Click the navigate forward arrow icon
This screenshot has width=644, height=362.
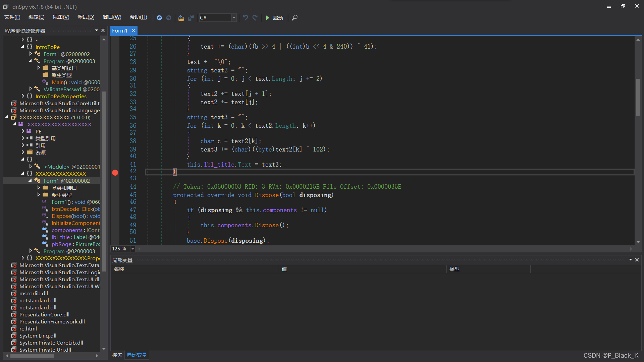point(169,18)
